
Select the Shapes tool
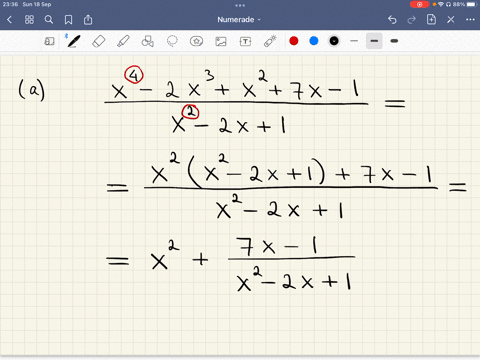148,41
